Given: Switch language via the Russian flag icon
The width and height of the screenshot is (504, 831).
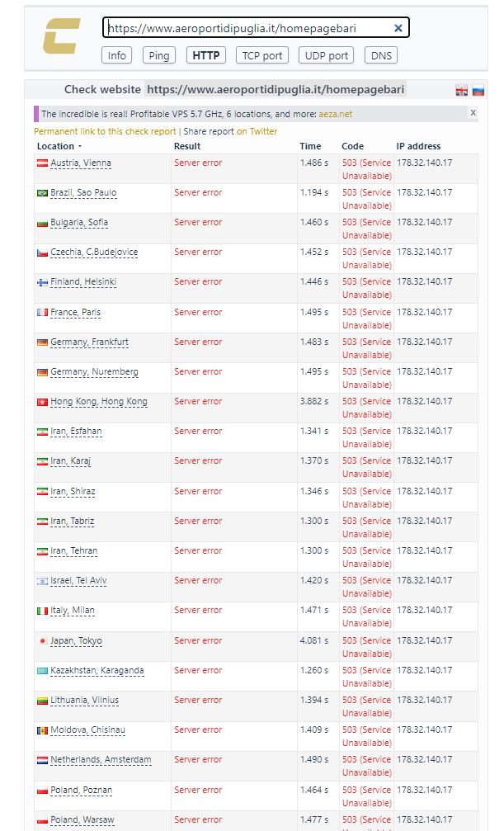Looking at the screenshot, I should click(x=478, y=91).
